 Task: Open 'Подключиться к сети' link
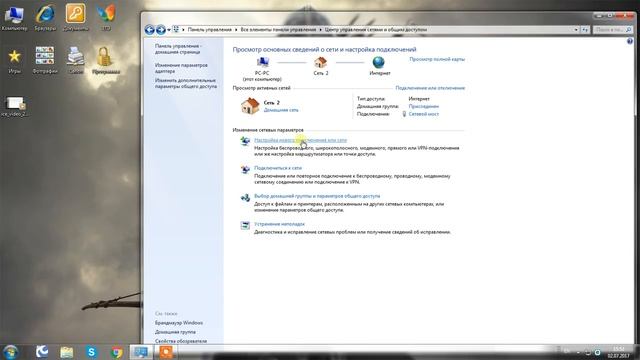tap(278, 168)
